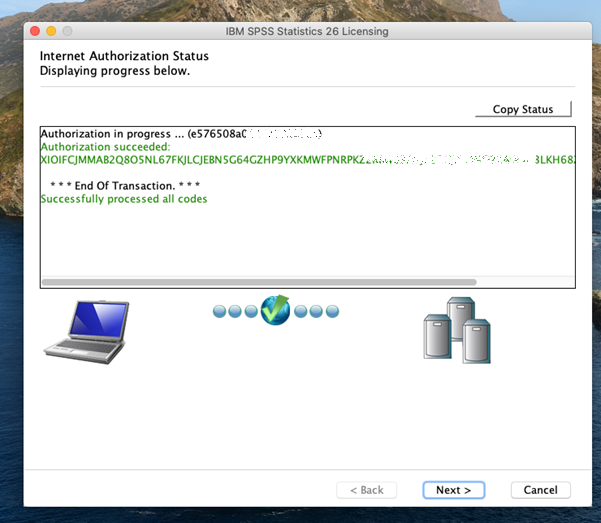Close the licensing window with the red button
The height and width of the screenshot is (523, 601).
(x=35, y=31)
